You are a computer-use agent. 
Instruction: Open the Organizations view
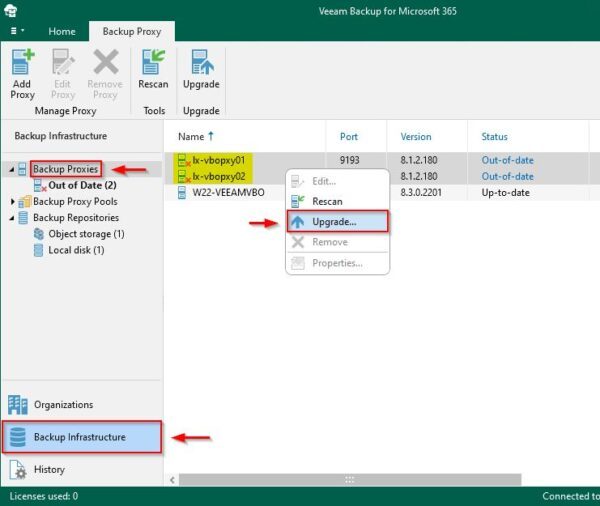coord(82,405)
